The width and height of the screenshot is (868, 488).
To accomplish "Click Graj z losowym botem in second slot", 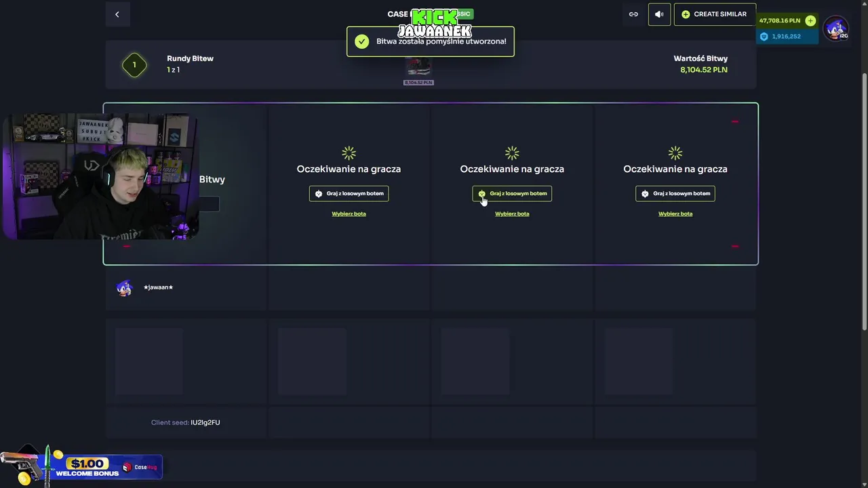I will (x=349, y=193).
